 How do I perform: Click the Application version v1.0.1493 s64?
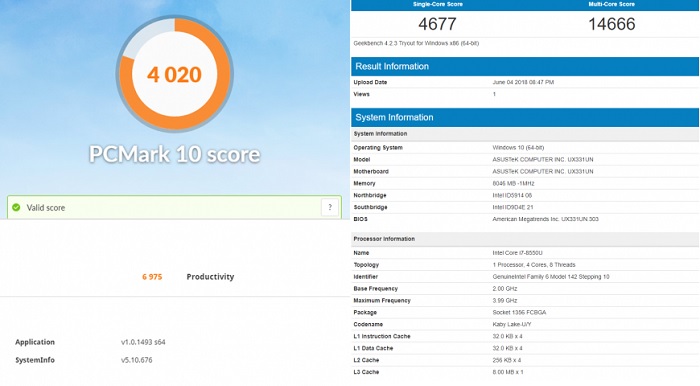143,342
